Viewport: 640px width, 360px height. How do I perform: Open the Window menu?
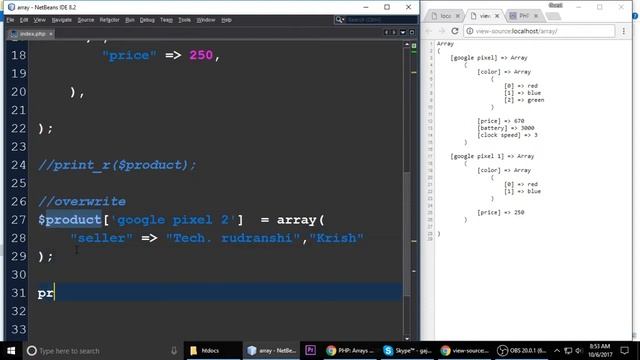pyautogui.click(x=206, y=20)
